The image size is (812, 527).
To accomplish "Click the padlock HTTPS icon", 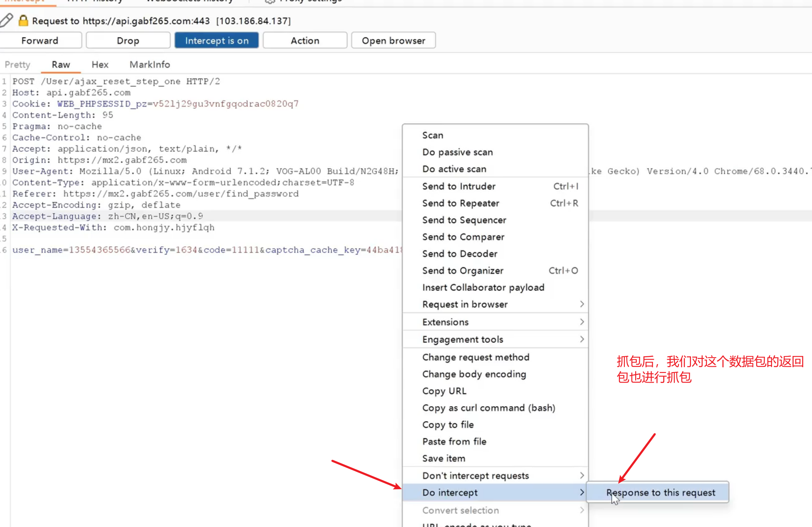I will 23,20.
